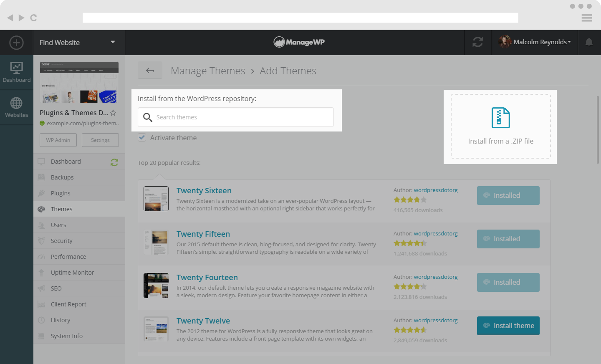This screenshot has width=601, height=364.
Task: Click Twenty Twelve theme thumbnail
Action: click(x=156, y=329)
